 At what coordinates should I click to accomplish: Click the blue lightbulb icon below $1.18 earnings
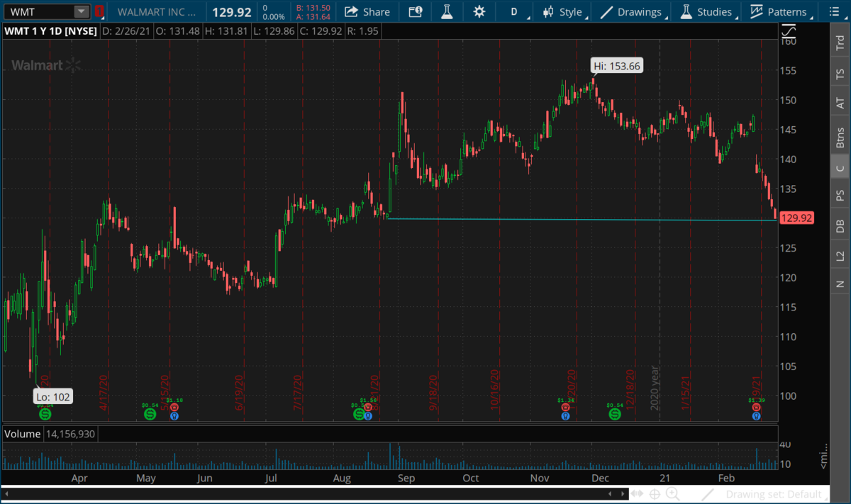(174, 416)
